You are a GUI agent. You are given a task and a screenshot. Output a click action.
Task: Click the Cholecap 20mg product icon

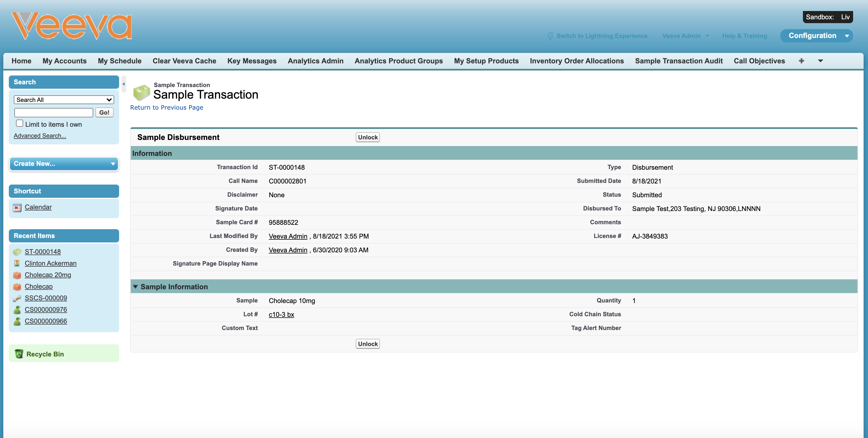(x=17, y=275)
